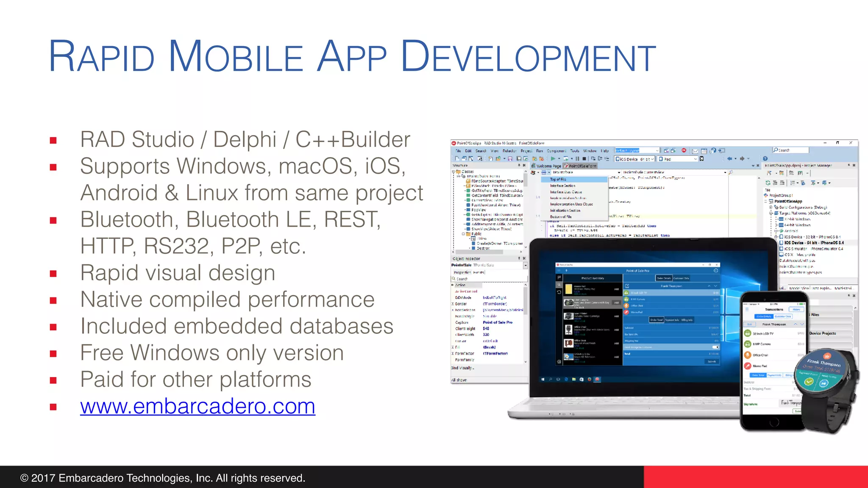Image resolution: width=868 pixels, height=488 pixels.
Task: Close the Structure panel
Action: pyautogui.click(x=524, y=165)
